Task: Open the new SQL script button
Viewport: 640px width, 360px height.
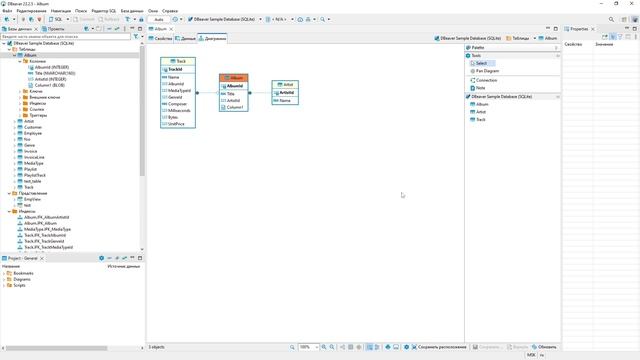Action: pyautogui.click(x=56, y=19)
